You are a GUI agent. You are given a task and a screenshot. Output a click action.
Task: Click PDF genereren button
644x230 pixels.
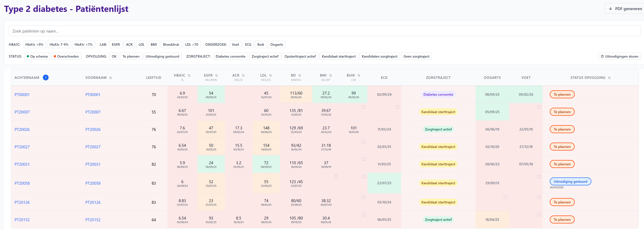pos(625,9)
